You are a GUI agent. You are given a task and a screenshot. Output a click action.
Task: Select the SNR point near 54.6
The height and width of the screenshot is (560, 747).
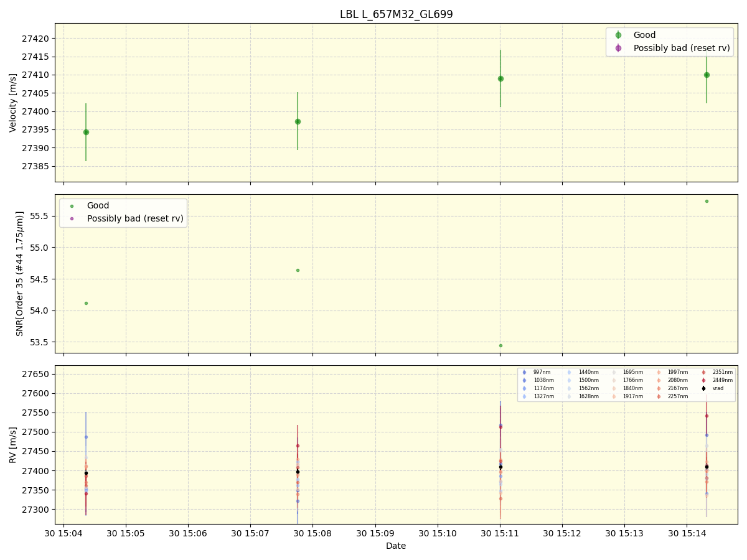click(x=298, y=270)
